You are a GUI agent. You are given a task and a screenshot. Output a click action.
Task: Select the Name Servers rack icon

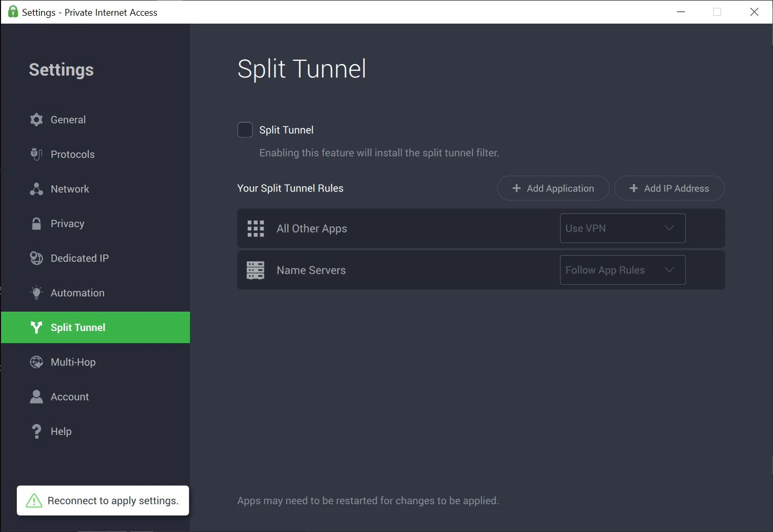tap(256, 270)
